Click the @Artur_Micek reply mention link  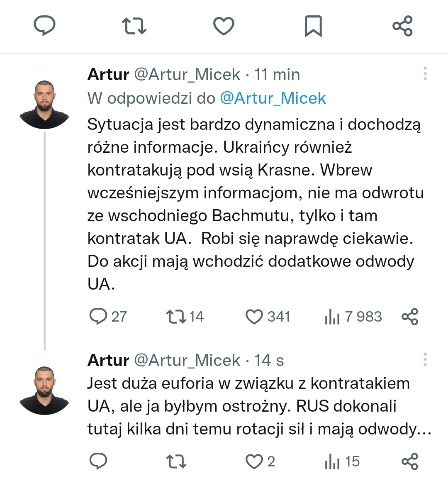point(273,98)
